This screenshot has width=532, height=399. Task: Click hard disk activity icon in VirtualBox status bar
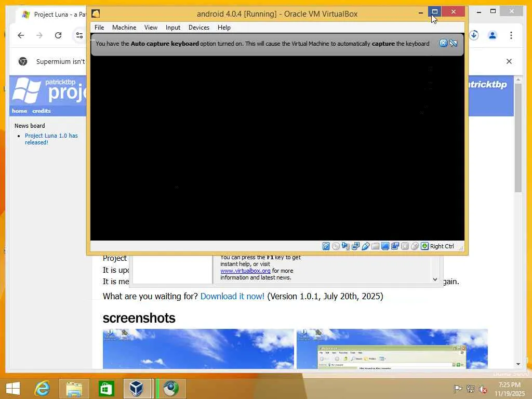pyautogui.click(x=326, y=246)
